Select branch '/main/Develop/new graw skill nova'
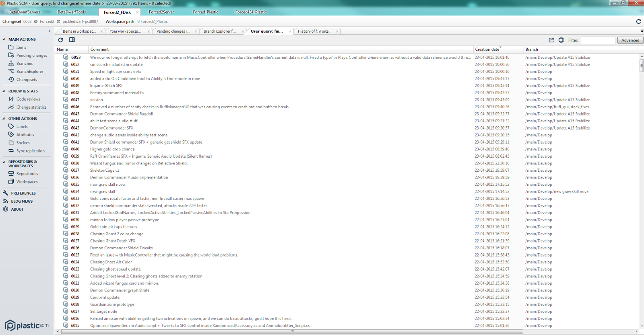Image resolution: width=644 pixels, height=335 pixels. point(557,191)
